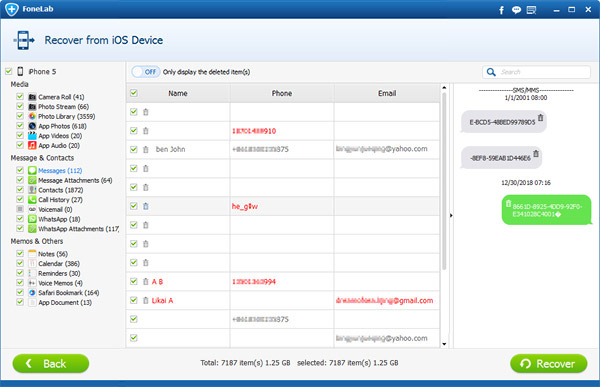This screenshot has width=600, height=387.
Task: Click the App Videos clapperboard icon
Action: pyautogui.click(x=32, y=136)
